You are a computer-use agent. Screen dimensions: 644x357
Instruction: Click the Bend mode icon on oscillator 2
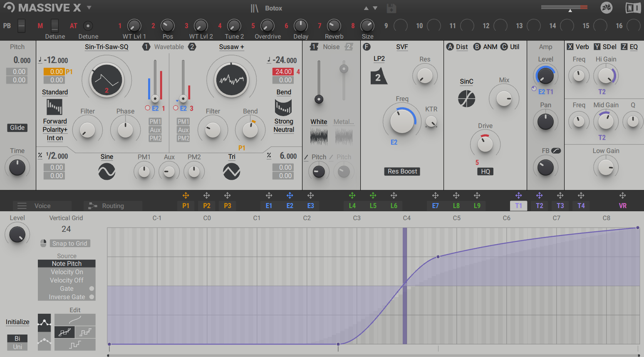[x=283, y=107]
